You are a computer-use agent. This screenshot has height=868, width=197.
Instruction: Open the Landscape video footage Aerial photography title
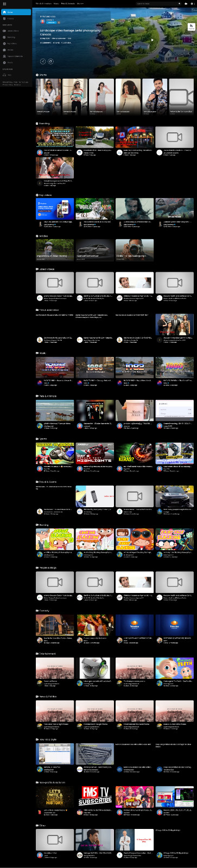[x=70, y=33]
